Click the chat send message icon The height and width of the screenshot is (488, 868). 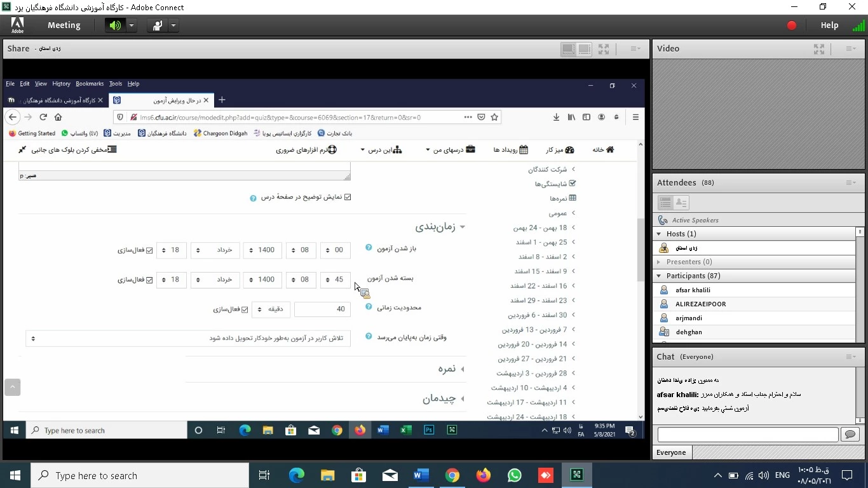pos(850,434)
